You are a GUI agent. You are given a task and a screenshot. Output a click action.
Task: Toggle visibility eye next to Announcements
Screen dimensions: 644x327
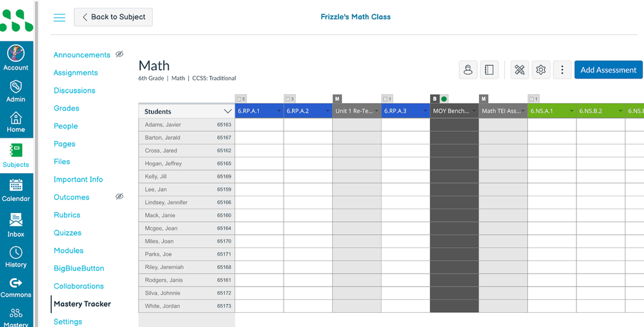(x=119, y=55)
